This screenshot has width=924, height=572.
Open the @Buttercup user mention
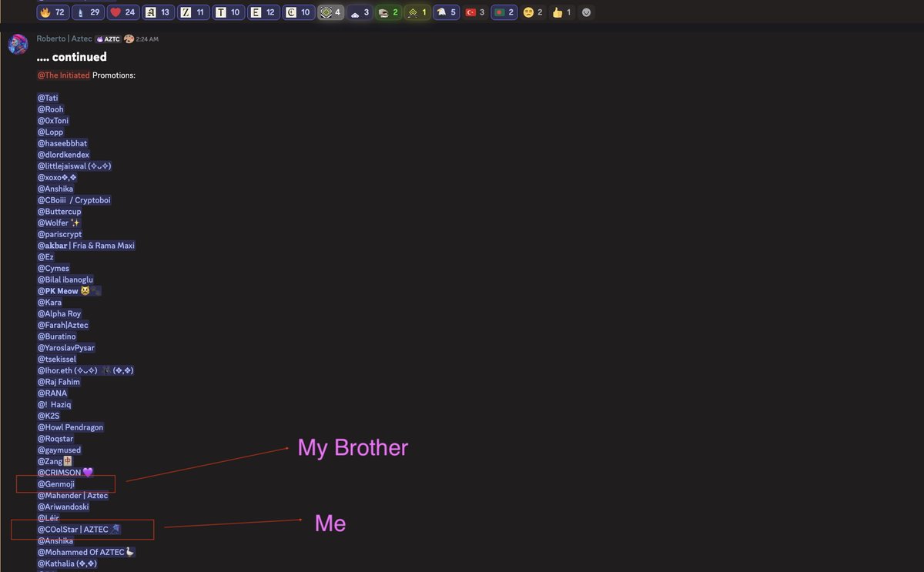59,212
